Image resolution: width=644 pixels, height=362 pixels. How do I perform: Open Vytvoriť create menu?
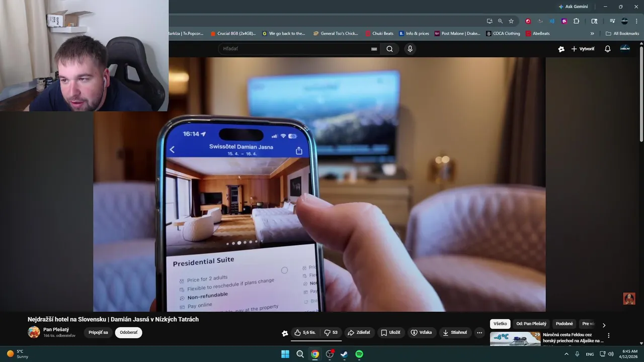coord(583,49)
